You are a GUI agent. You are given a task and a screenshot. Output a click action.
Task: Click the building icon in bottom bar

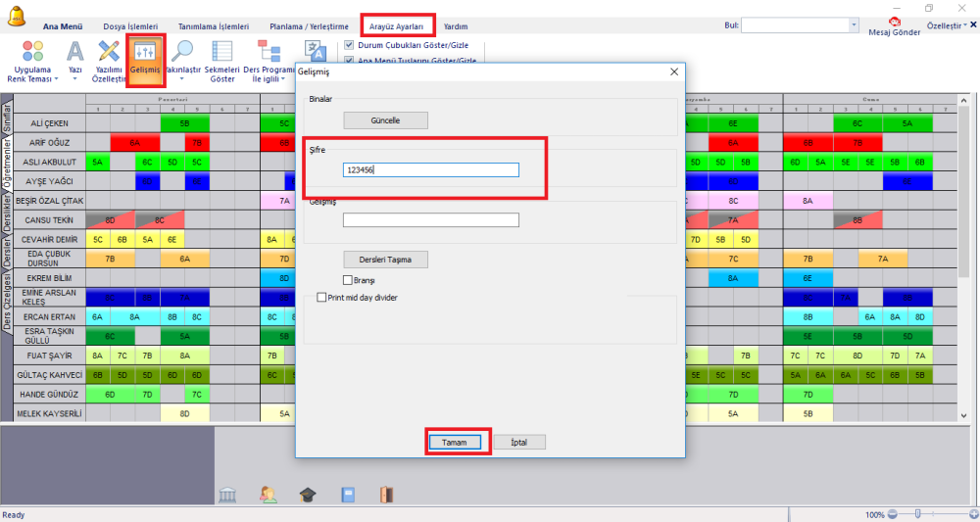(x=227, y=496)
